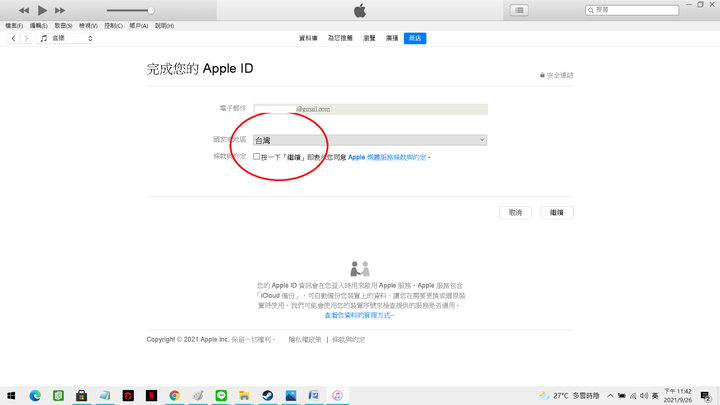Open the Paint palette taskbar icon
Viewport: 720px width, 405px height.
(198, 395)
